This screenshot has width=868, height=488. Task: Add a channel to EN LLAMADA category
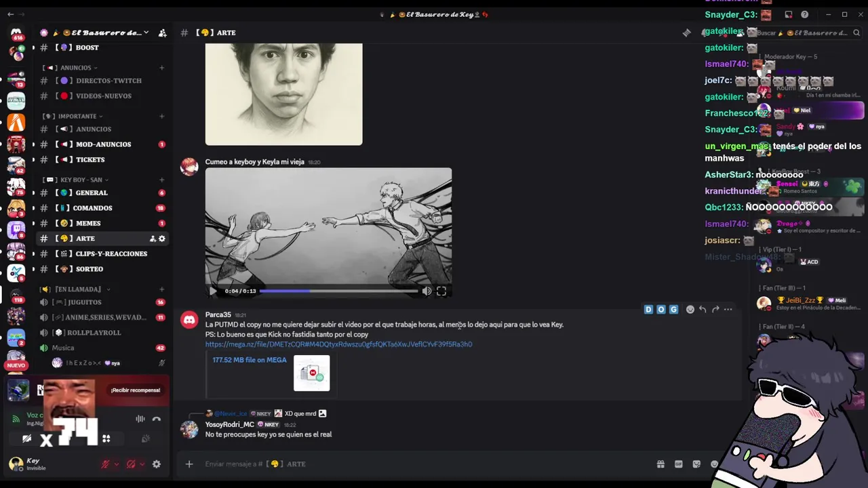click(x=161, y=289)
